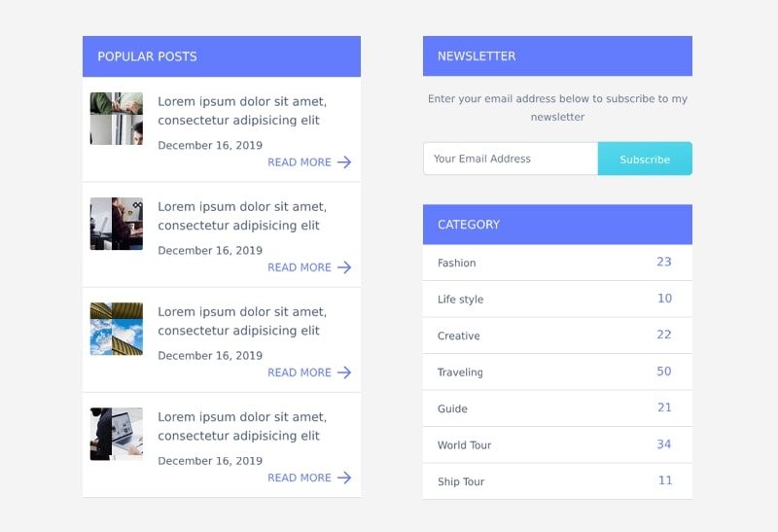Viewport: 778px width, 532px height.
Task: Focus the Your Email Address field
Action: (511, 159)
